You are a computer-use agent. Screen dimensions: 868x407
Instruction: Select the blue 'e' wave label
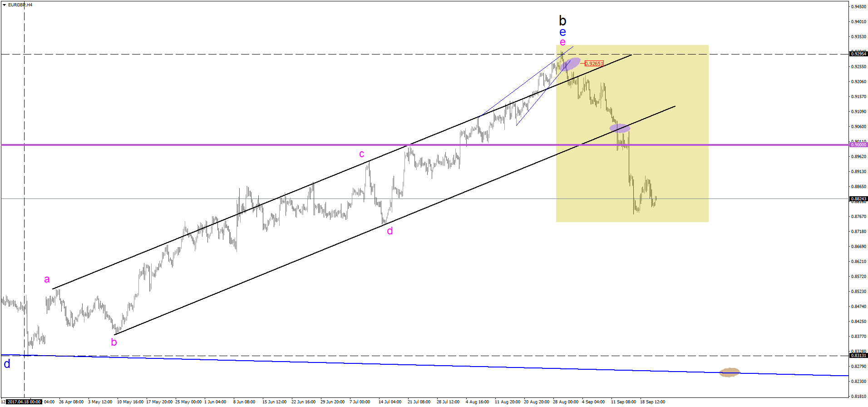pos(562,32)
